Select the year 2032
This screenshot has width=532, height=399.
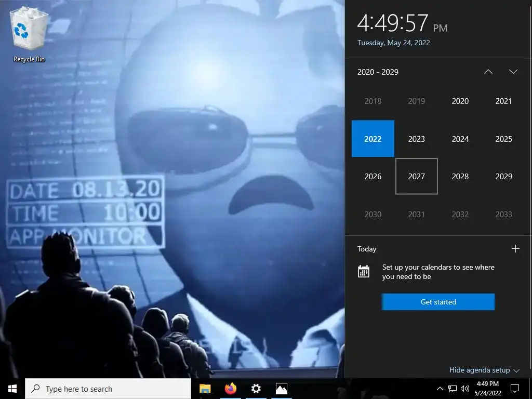coord(460,215)
